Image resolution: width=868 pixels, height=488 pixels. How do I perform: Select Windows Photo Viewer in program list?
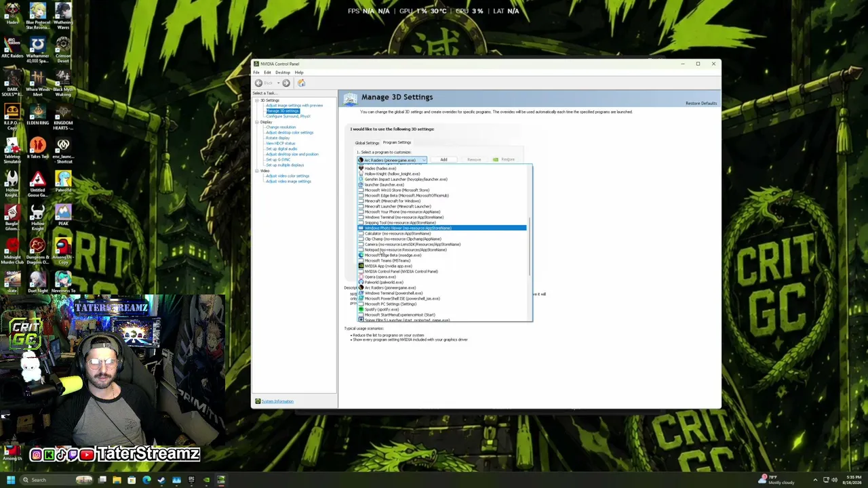442,228
